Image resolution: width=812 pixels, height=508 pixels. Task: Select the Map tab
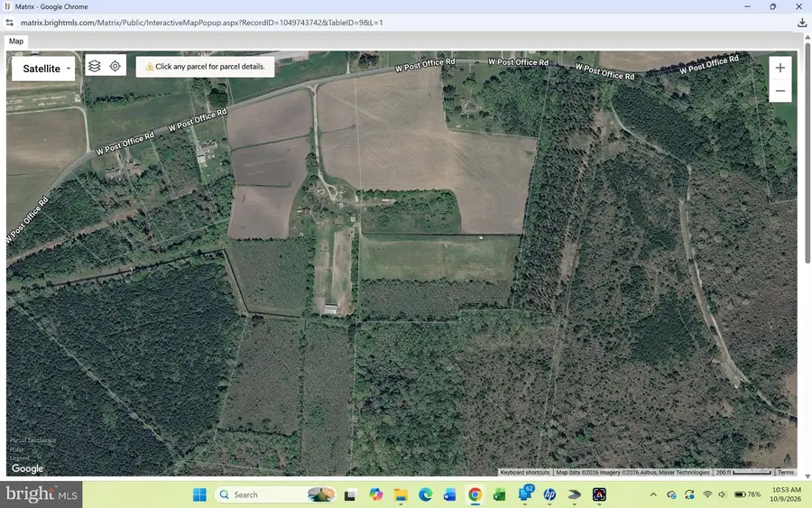(x=16, y=42)
